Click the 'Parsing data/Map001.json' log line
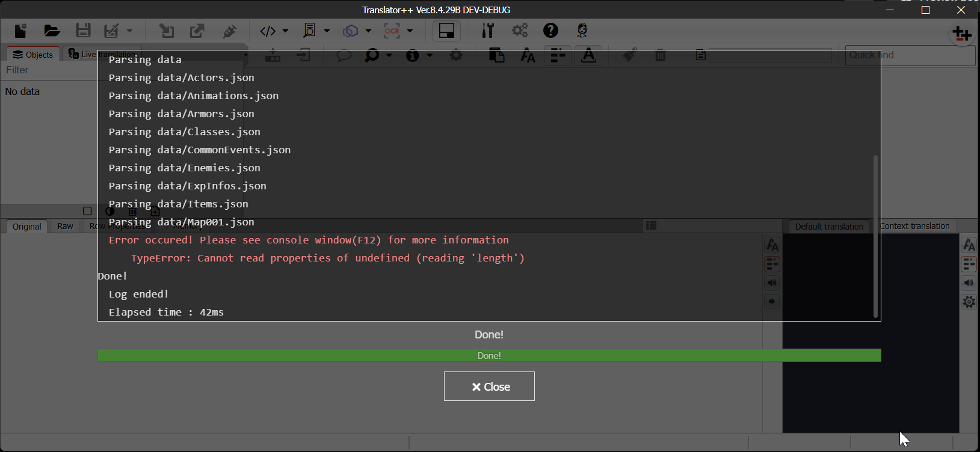 pyautogui.click(x=181, y=222)
